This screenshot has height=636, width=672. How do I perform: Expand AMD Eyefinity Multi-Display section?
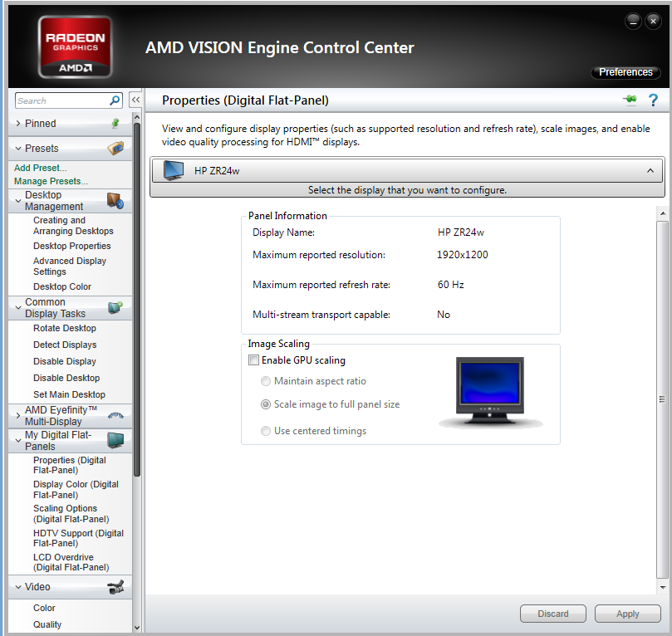pyautogui.click(x=18, y=415)
